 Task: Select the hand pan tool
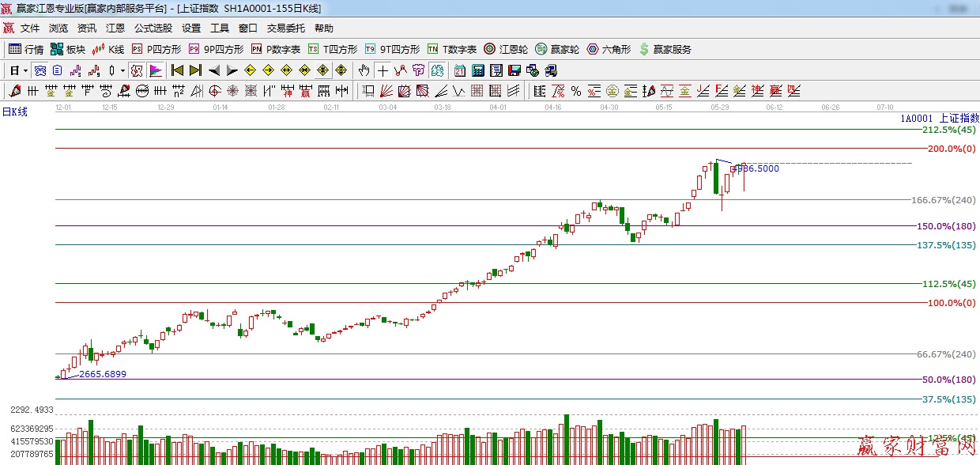click(x=364, y=70)
